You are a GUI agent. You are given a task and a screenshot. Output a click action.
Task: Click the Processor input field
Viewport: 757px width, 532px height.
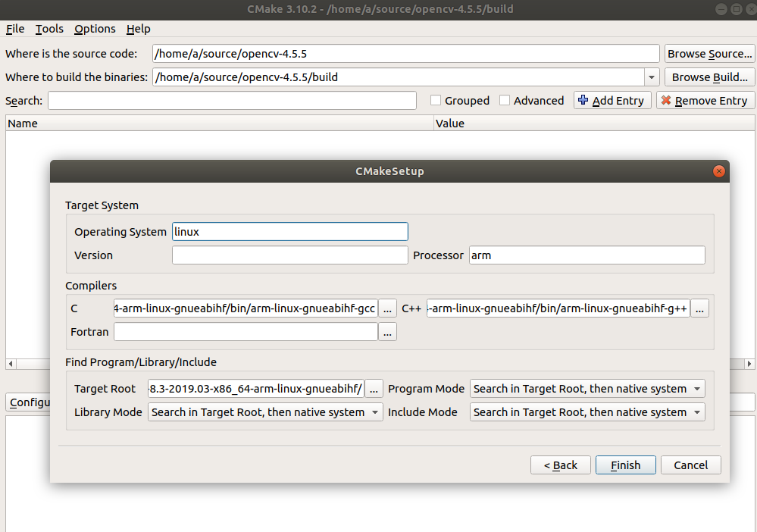coord(587,255)
